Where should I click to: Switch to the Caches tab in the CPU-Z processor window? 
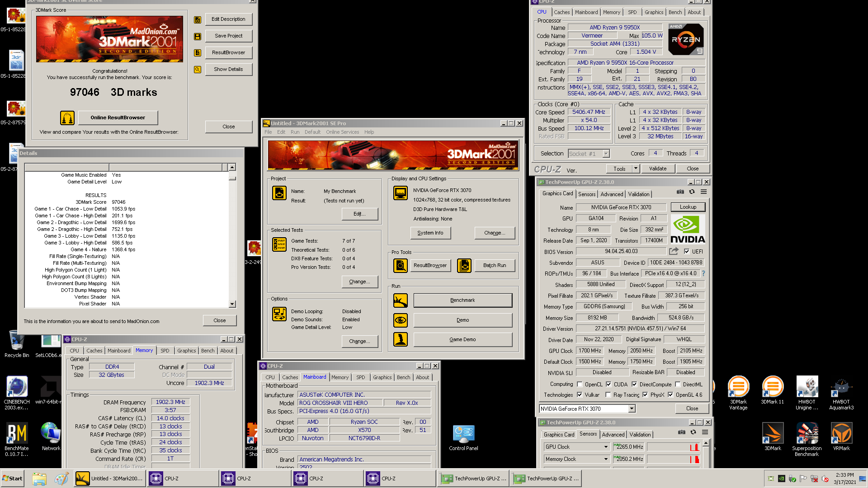click(562, 12)
